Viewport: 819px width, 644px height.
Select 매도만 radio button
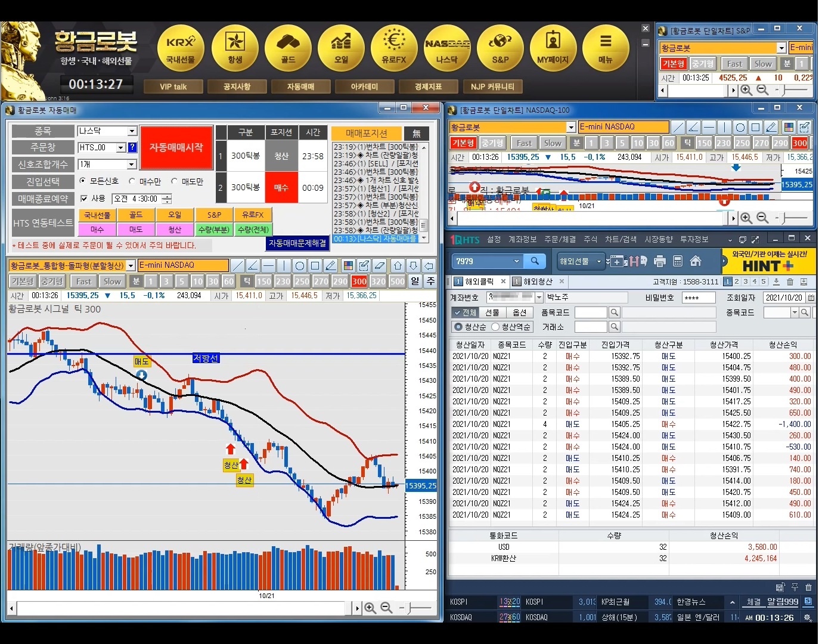[x=175, y=181]
